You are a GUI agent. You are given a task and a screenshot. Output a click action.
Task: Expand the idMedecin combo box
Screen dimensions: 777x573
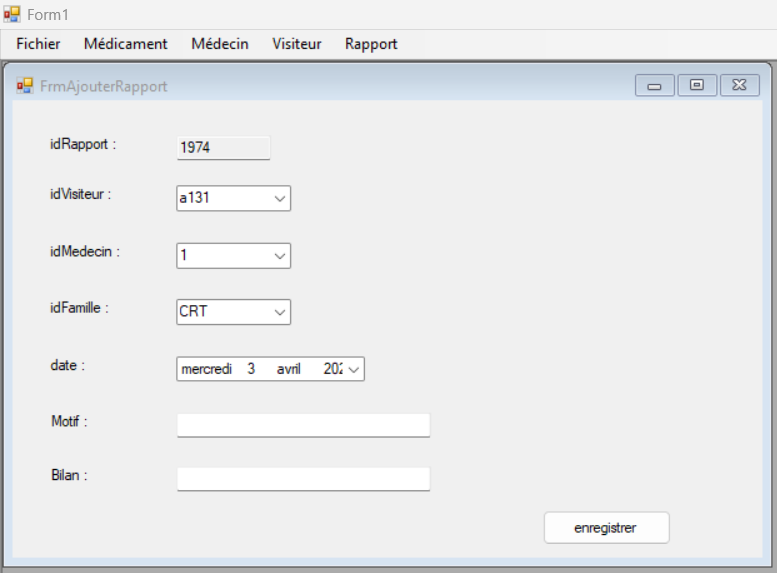(x=279, y=256)
